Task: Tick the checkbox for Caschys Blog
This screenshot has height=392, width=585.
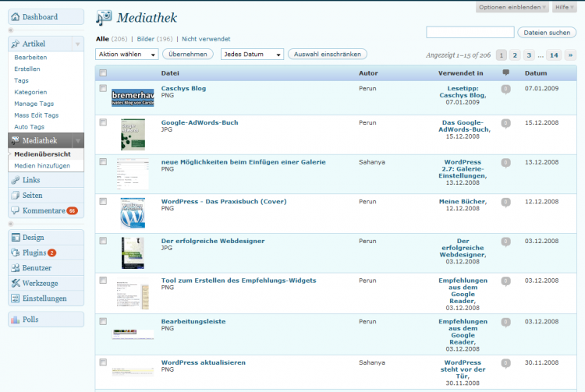Action: coord(103,89)
